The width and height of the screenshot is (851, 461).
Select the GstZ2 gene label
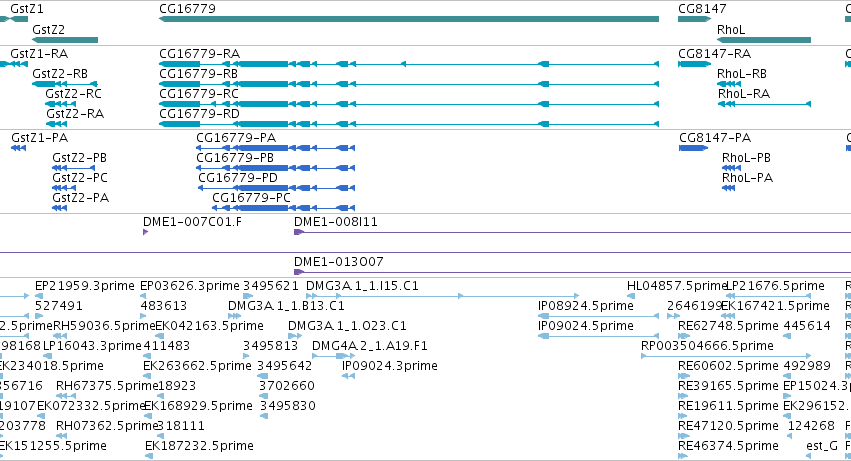48,29
